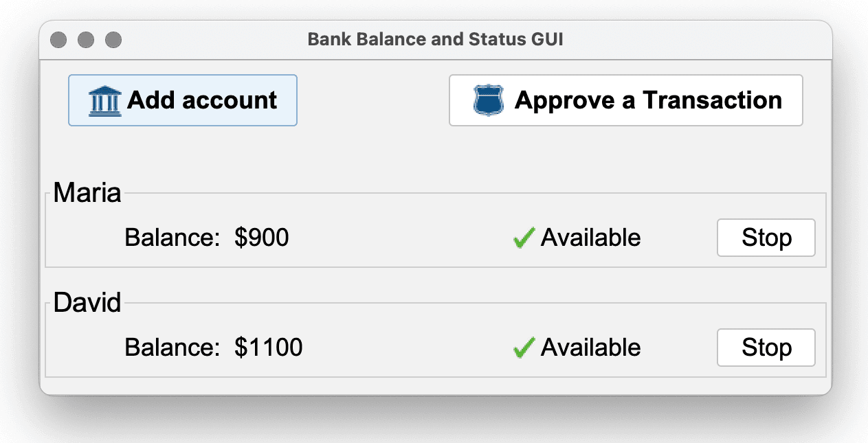Click the blue shield badge icon
Image resolution: width=868 pixels, height=443 pixels.
(x=488, y=100)
